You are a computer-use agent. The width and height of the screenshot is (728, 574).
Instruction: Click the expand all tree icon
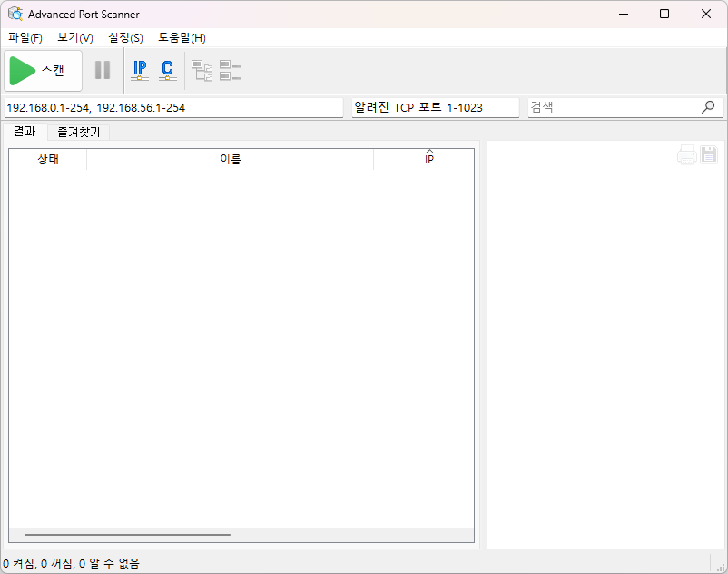click(202, 70)
